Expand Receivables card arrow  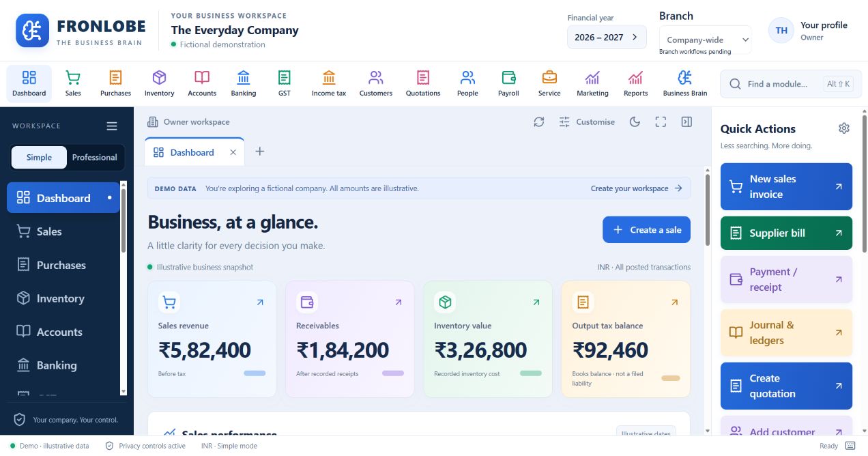click(399, 302)
